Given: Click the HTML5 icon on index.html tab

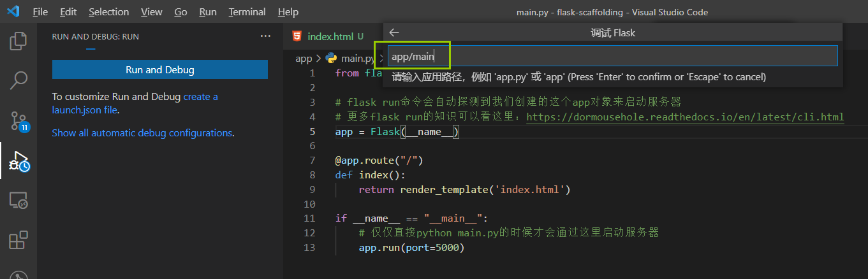Looking at the screenshot, I should click(297, 36).
